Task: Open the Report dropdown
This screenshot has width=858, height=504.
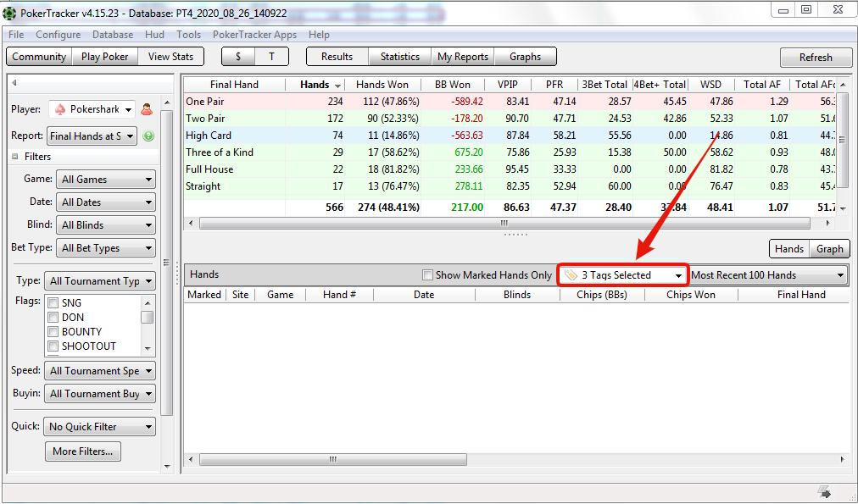Action: point(92,136)
